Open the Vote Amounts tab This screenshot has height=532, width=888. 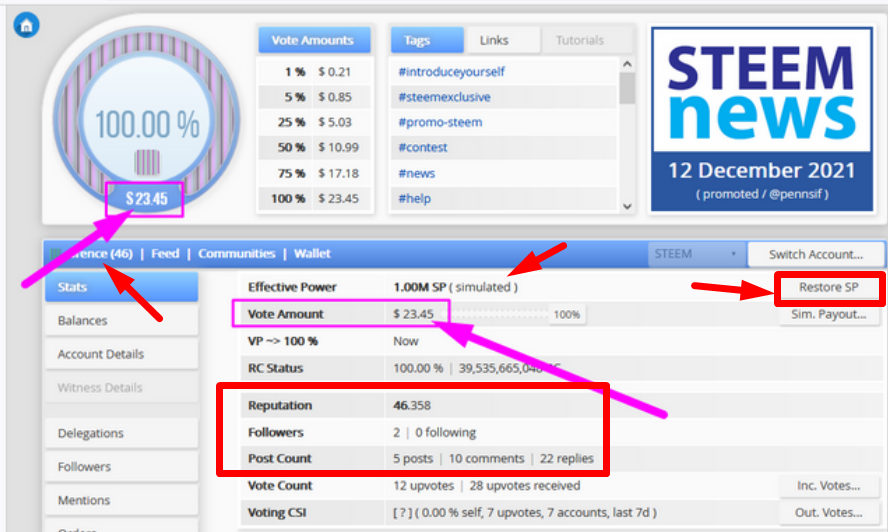tap(314, 40)
